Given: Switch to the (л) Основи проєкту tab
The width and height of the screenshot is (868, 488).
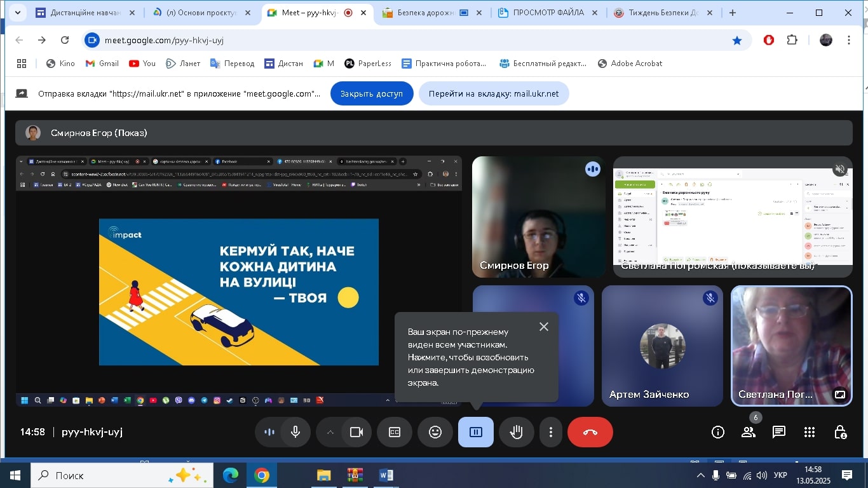Looking at the screenshot, I should click(201, 13).
